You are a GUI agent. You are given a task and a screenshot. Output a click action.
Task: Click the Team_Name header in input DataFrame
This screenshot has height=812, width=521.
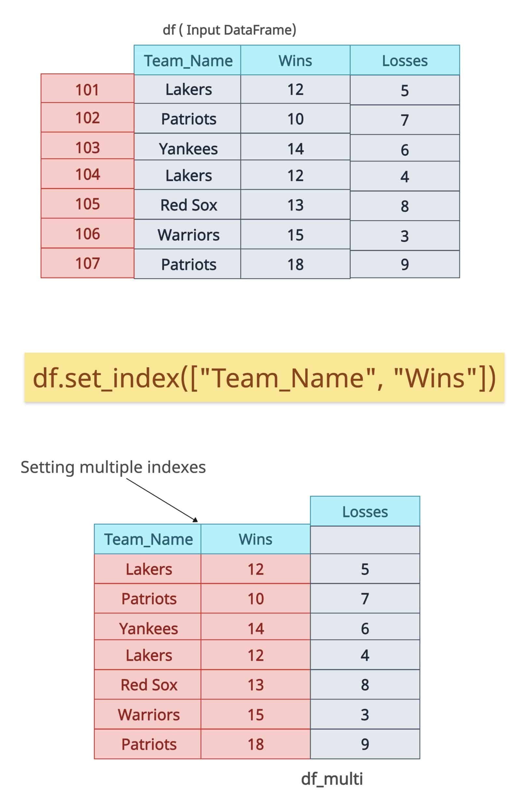[188, 61]
